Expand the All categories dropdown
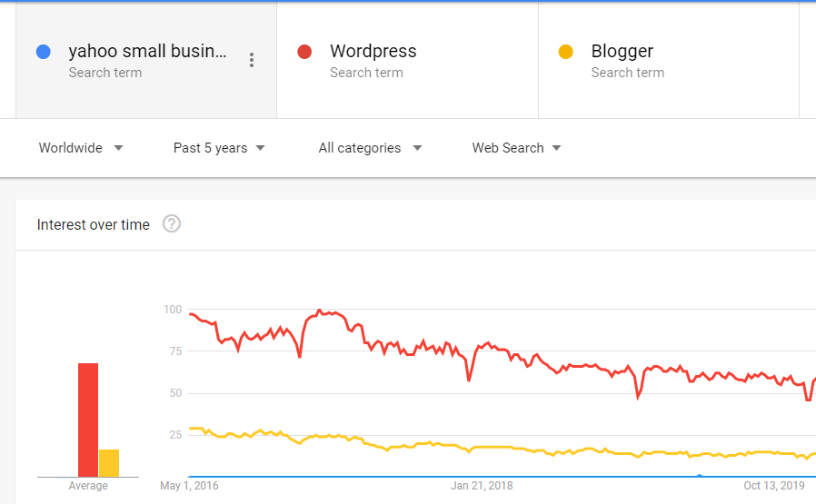This screenshot has height=504, width=816. [x=370, y=148]
